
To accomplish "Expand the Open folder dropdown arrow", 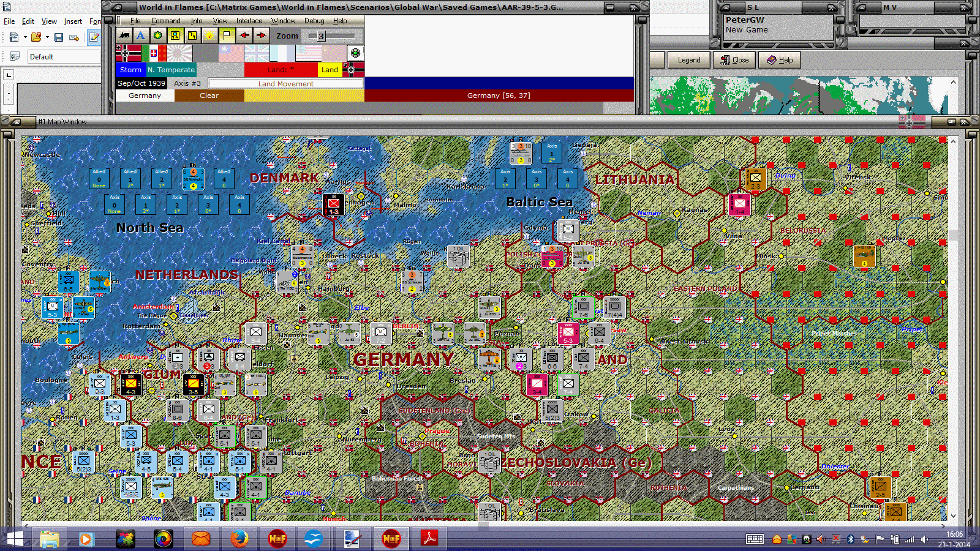I will [47, 37].
